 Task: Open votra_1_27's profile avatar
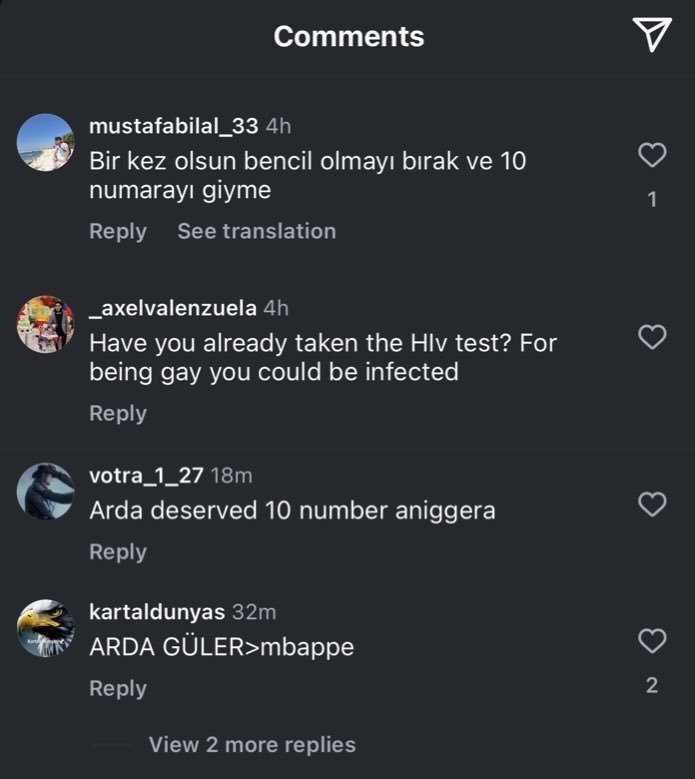(x=46, y=491)
